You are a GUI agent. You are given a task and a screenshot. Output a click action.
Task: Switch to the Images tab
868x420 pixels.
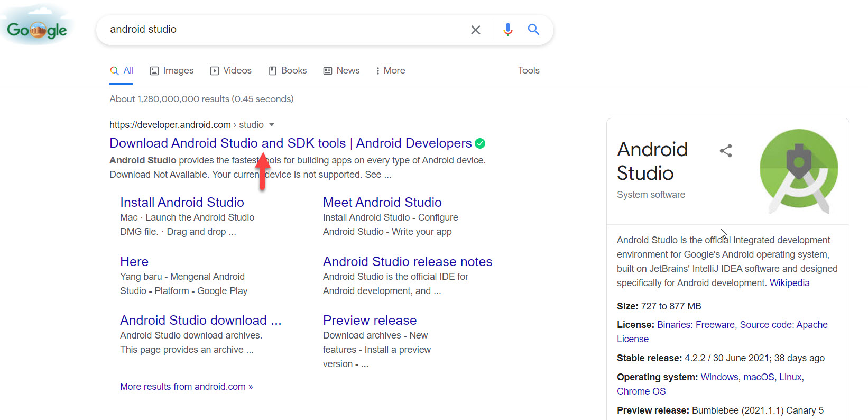172,70
